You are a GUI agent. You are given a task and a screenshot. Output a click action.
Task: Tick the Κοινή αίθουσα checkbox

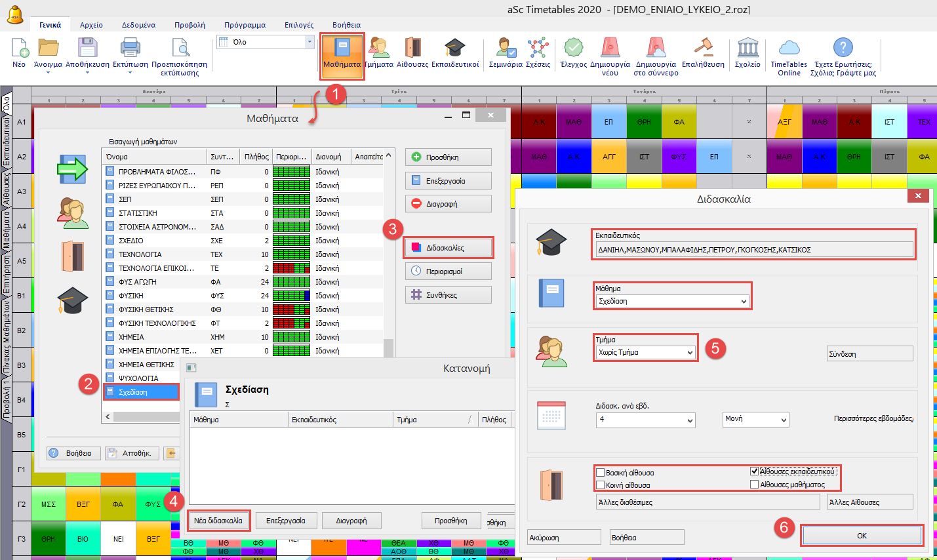[x=600, y=485]
